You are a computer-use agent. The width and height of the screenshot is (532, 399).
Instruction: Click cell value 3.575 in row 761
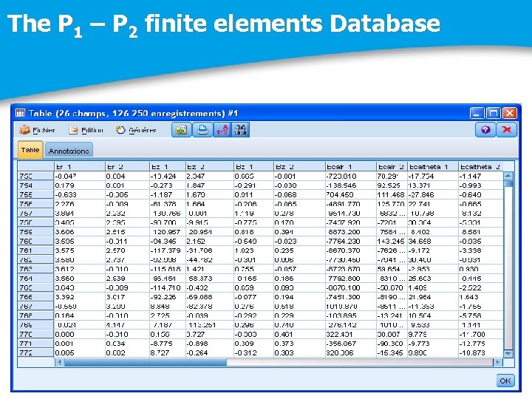64,250
